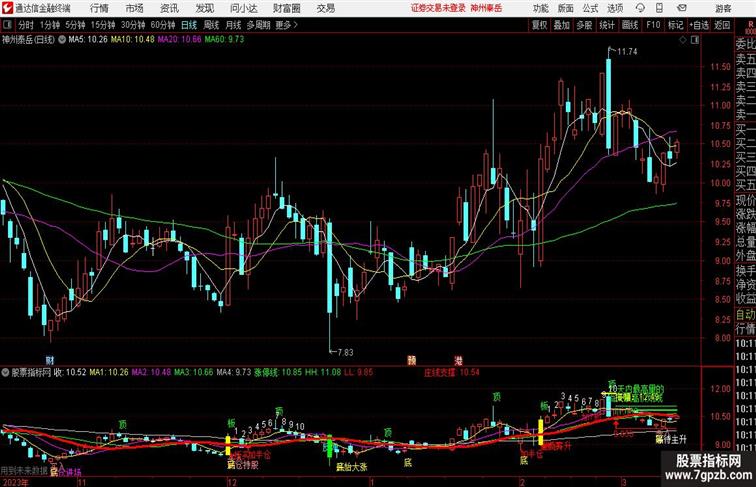Click the 复权 toolbar button
This screenshot has width=756, height=487.
tap(540, 25)
